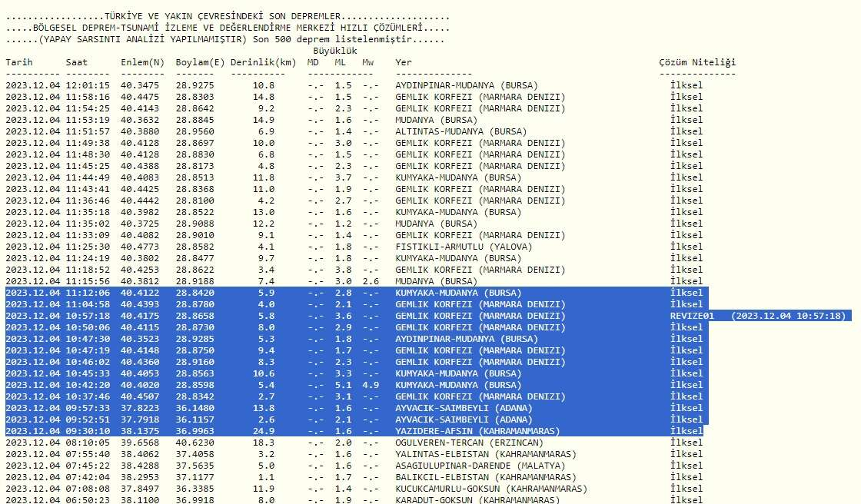Click the REVIZE01 solution quality entry
Screen dimensions: 861x504
[x=692, y=316]
